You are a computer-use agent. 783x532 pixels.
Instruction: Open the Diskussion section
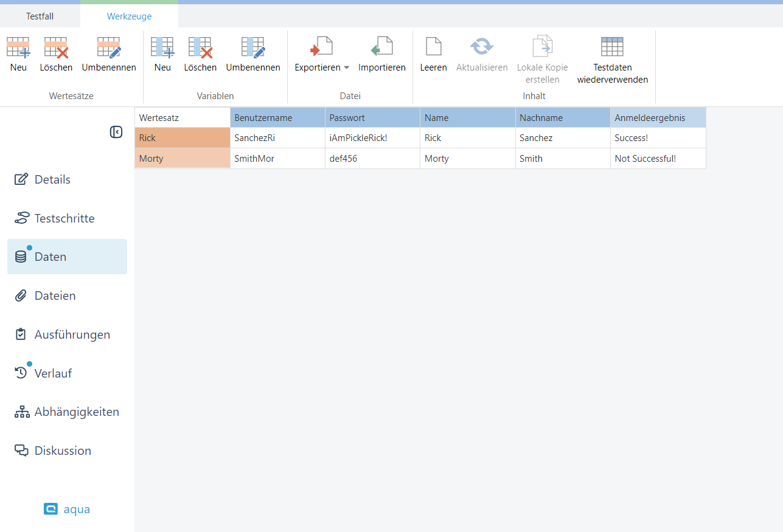[x=63, y=451]
